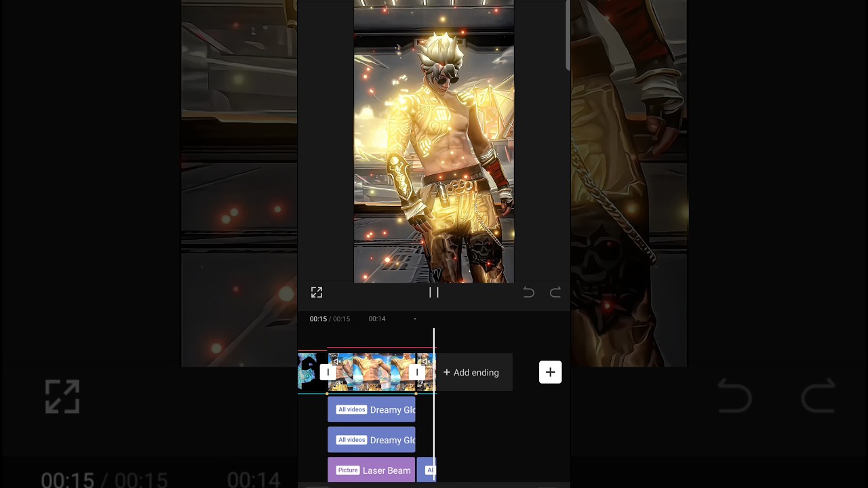Click the Add ending button
868x488 pixels.
tap(473, 372)
